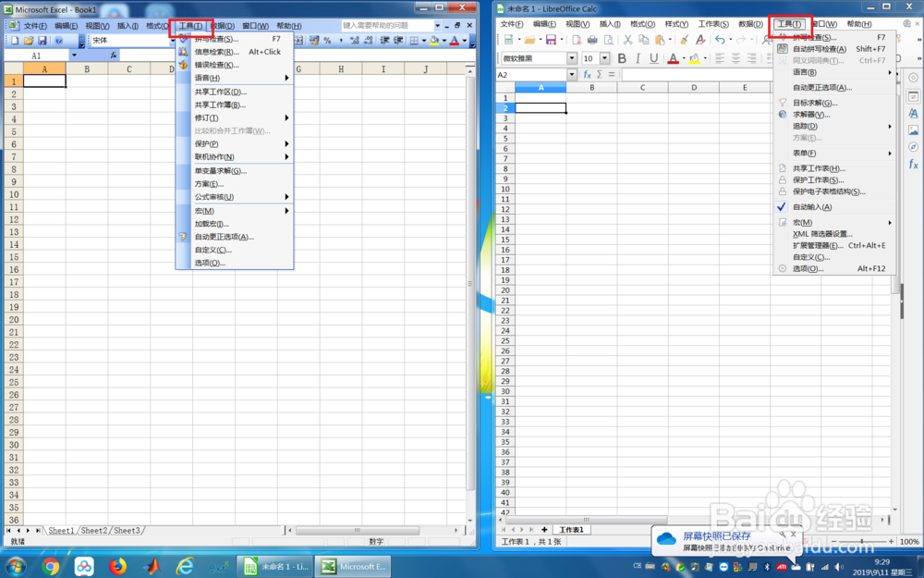924x578 pixels.
Task: Click the Windows Start button
Action: coord(16,566)
